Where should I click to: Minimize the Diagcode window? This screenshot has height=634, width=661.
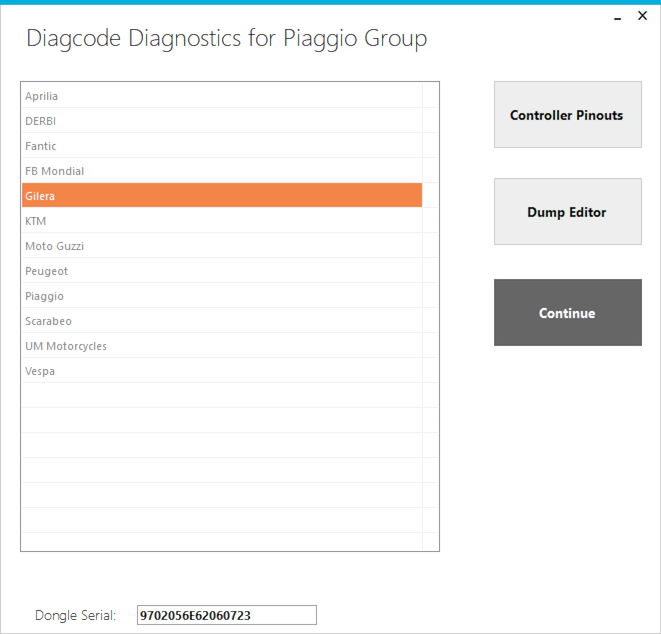coord(618,17)
